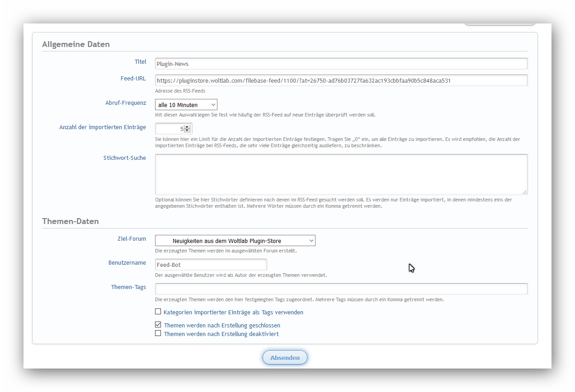This screenshot has width=575, height=392.
Task: Enable Kategorien importierter Einträge als Tags checkbox
Action: pyautogui.click(x=158, y=312)
